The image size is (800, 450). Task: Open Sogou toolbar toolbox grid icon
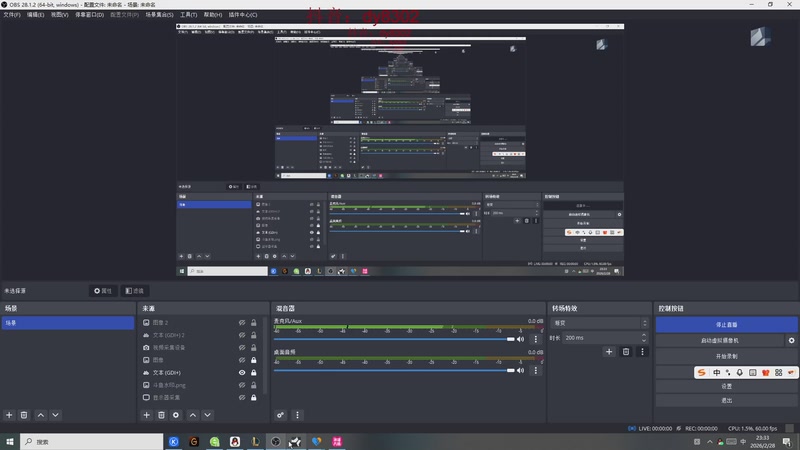coord(779,372)
